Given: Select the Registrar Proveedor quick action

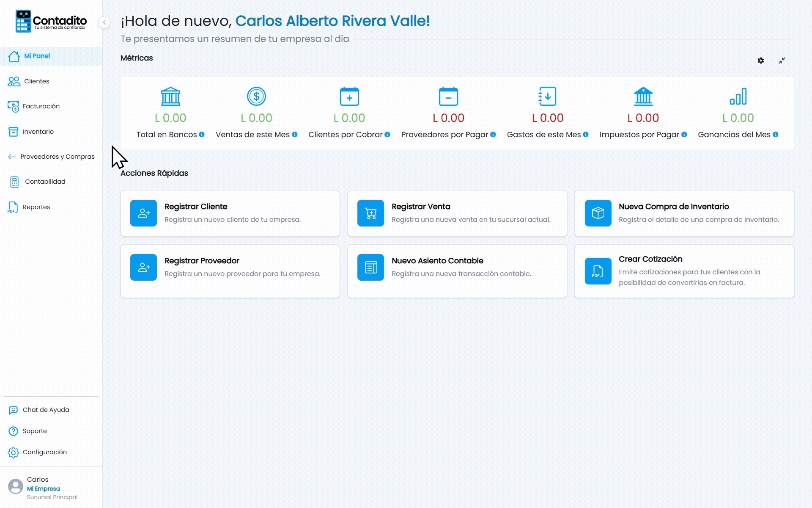Looking at the screenshot, I should [230, 271].
